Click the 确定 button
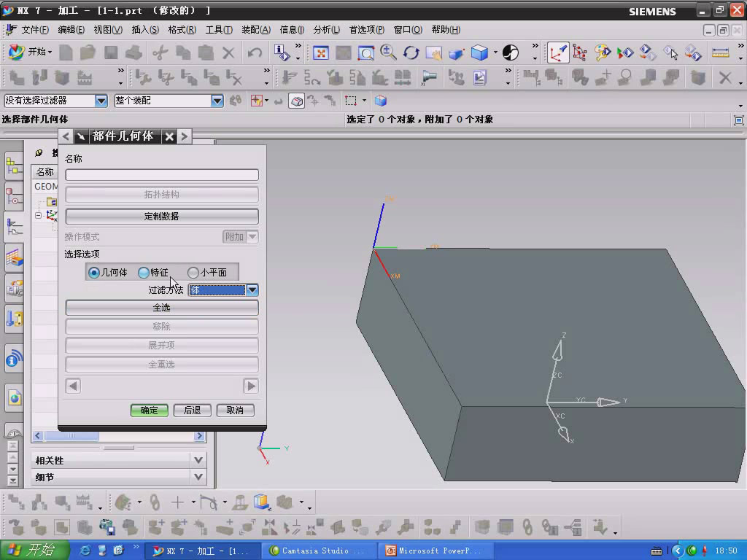 (x=149, y=410)
